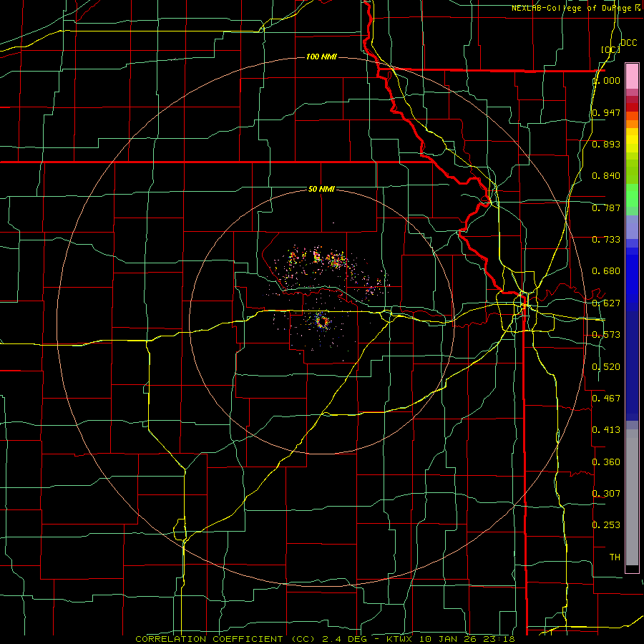Viewport: 644px width, 644px height.
Task: Click the 0.787 scale value
Action: [x=606, y=208]
